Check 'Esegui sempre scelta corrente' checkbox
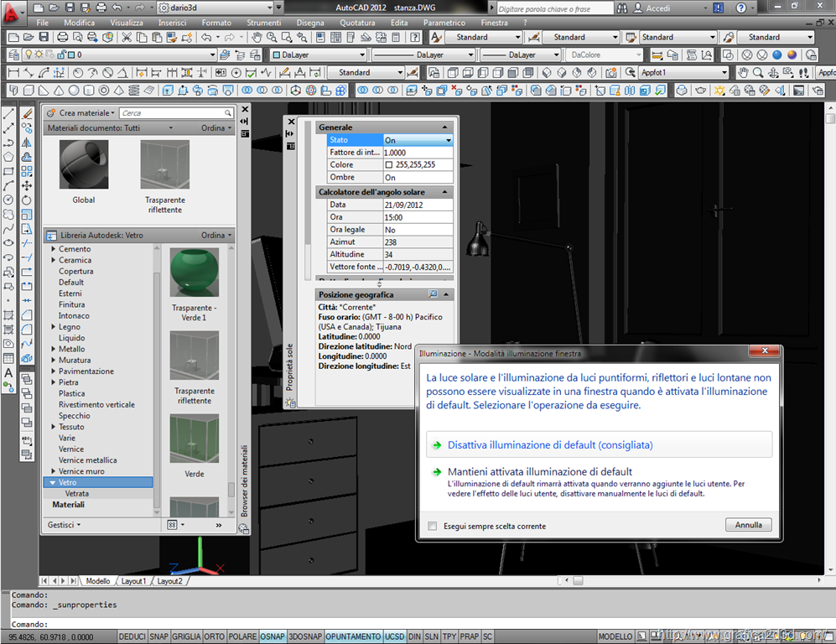This screenshot has width=836, height=644. 433,527
